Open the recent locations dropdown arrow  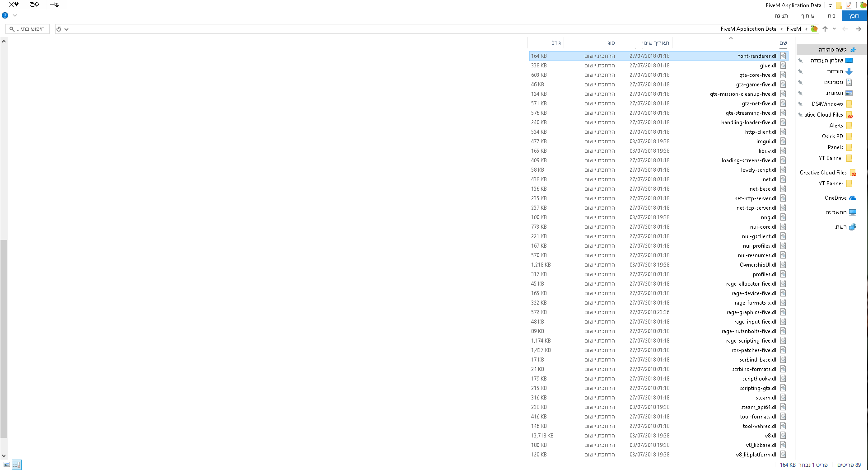pyautogui.click(x=834, y=29)
